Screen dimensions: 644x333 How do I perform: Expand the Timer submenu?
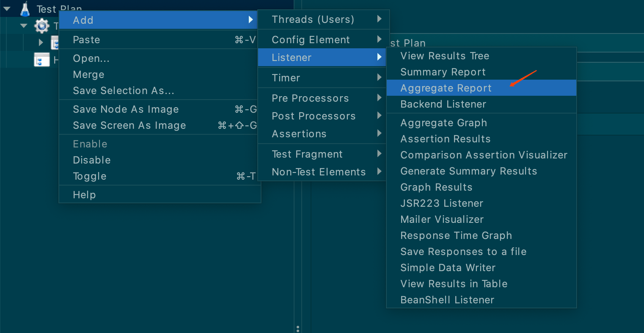[x=322, y=78]
